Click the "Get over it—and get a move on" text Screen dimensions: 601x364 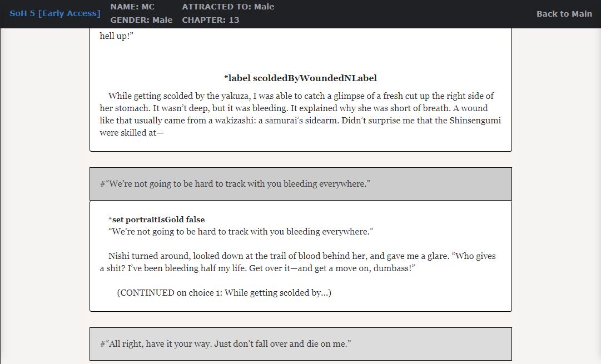pos(332,268)
